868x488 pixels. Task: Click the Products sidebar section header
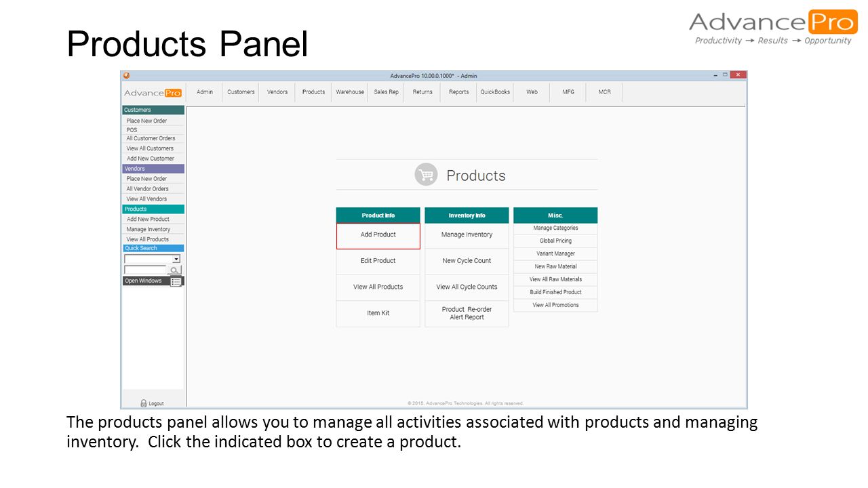point(153,209)
